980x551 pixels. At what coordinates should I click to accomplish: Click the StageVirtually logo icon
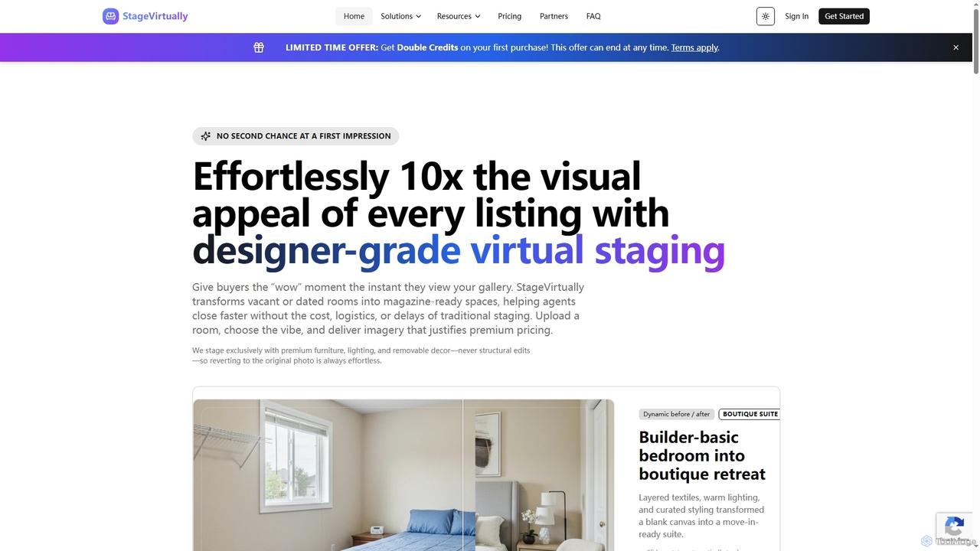pyautogui.click(x=111, y=16)
